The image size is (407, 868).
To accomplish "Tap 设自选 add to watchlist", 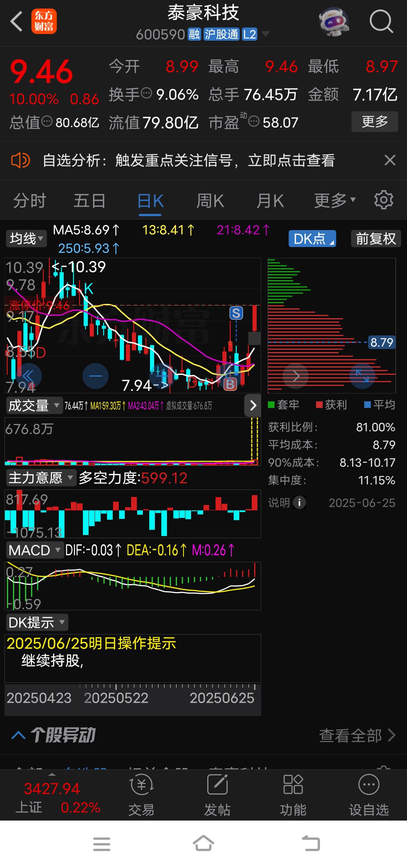I will pyautogui.click(x=369, y=795).
